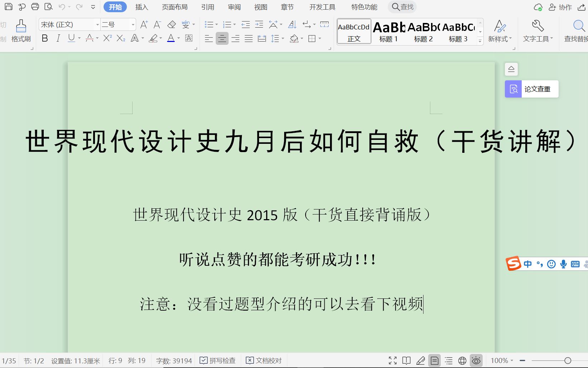
Task: Open Find using the 查找 magnifier icon
Action: 401,7
